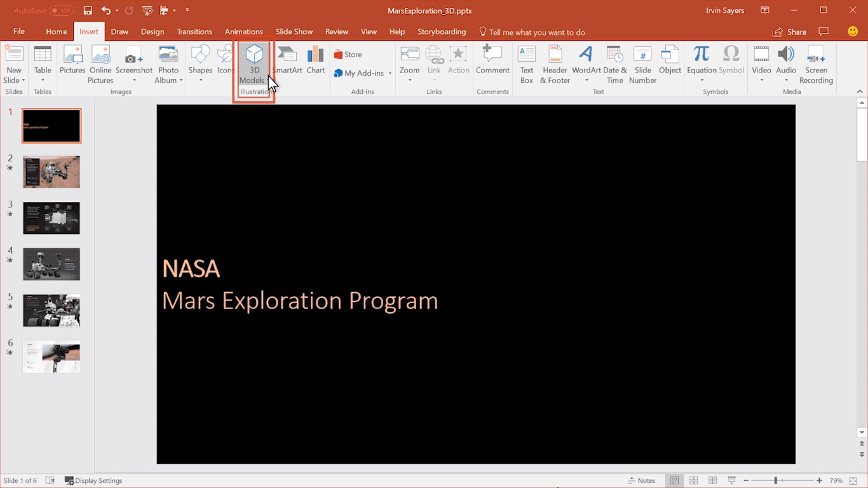
Task: Fit slide to current window
Action: (853, 481)
